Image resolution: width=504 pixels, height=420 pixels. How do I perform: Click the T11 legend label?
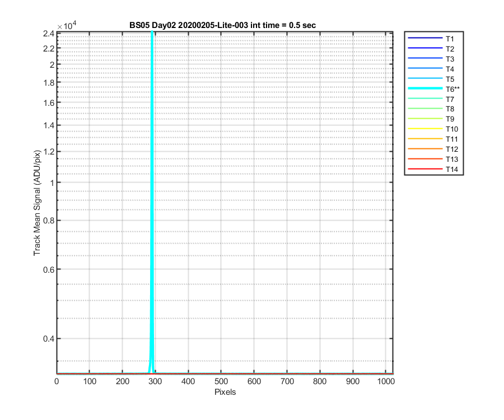[x=451, y=139]
